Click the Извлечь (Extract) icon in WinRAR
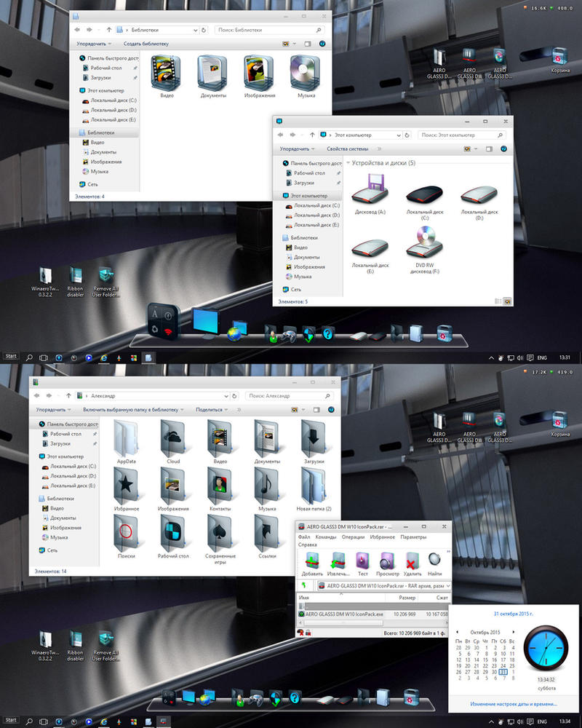582x728 pixels. click(x=337, y=562)
